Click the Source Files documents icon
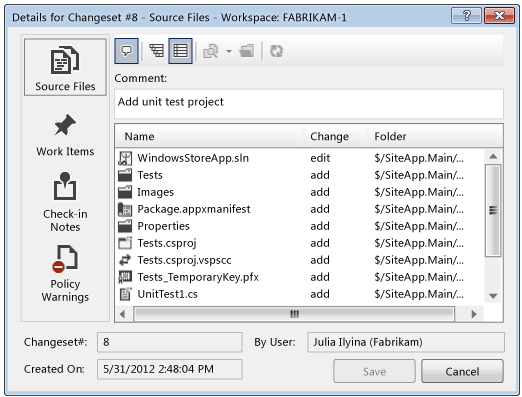 [65, 60]
